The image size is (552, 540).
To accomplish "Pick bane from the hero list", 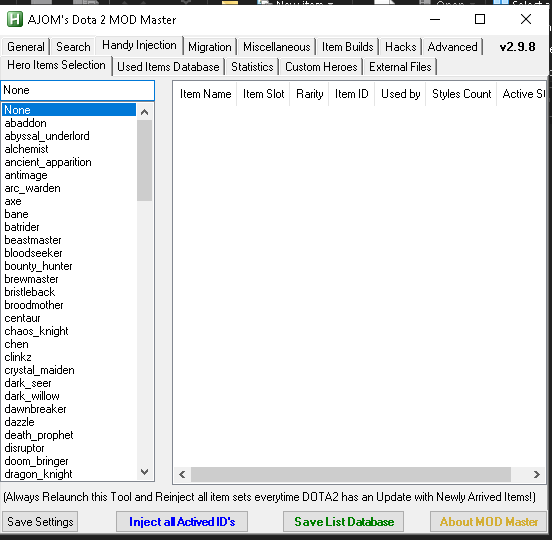I will pos(69,214).
